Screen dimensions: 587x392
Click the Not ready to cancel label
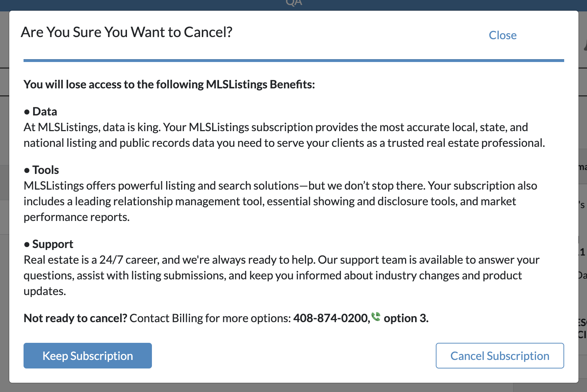point(75,318)
